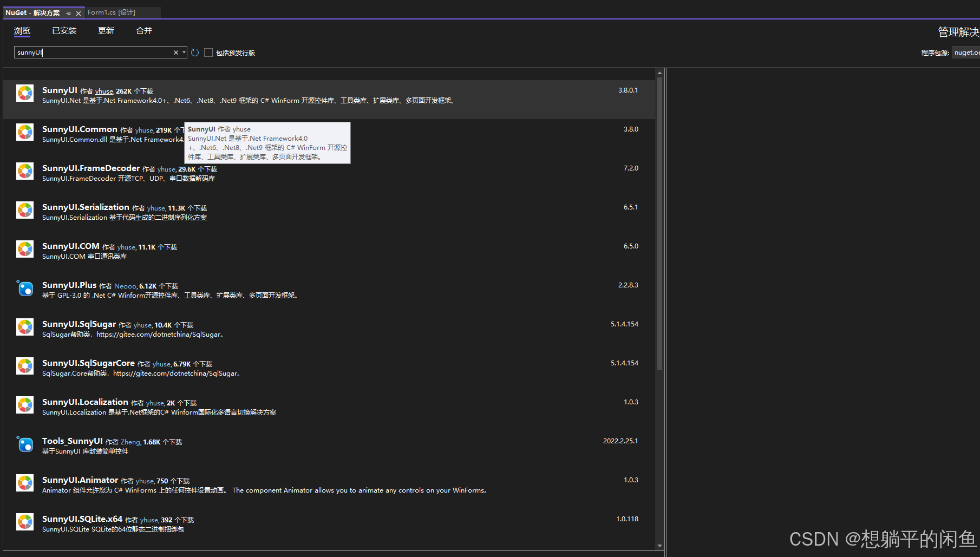Select the SunnyUI.Localization package name
The height and width of the screenshot is (557, 980).
click(x=85, y=402)
